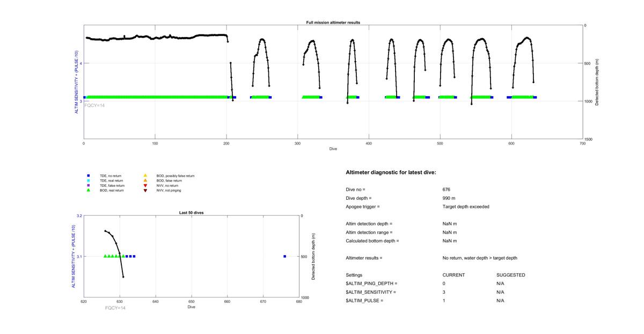Click the 'Altimeter results =' label

[364, 258]
